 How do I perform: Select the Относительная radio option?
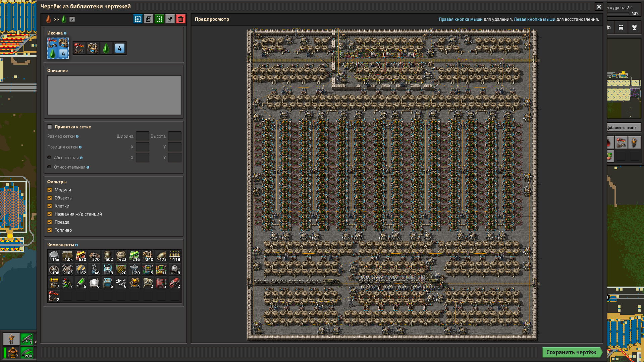coord(50,167)
